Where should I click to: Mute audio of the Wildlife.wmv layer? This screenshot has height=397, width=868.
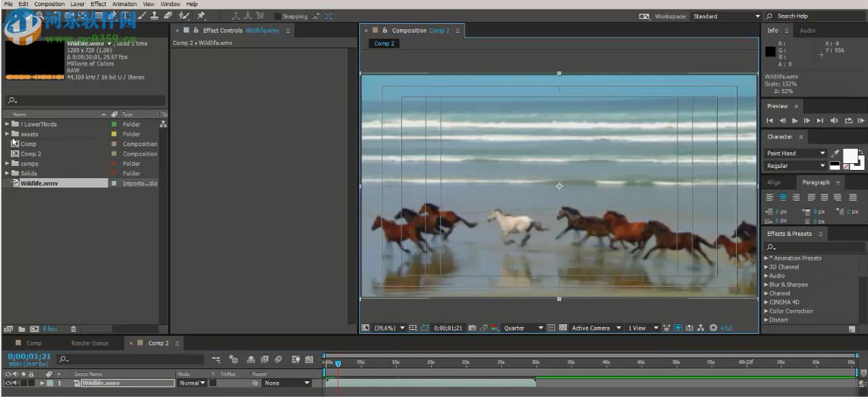click(16, 383)
